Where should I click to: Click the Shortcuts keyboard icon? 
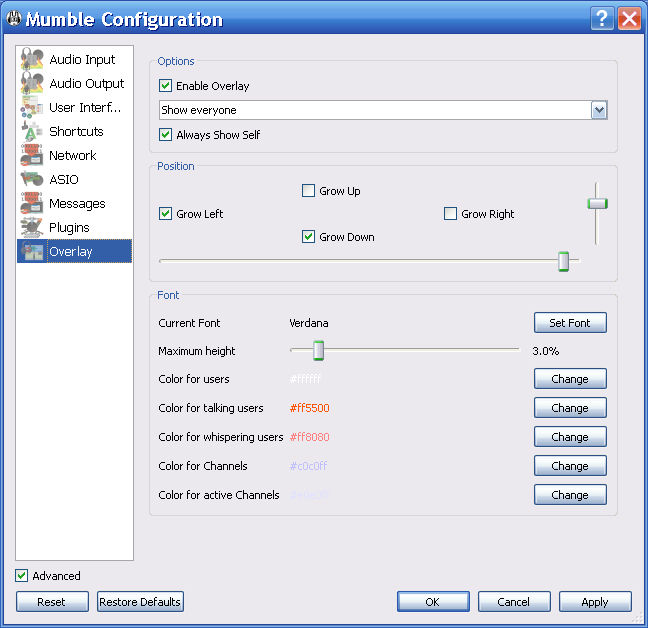click(x=32, y=131)
